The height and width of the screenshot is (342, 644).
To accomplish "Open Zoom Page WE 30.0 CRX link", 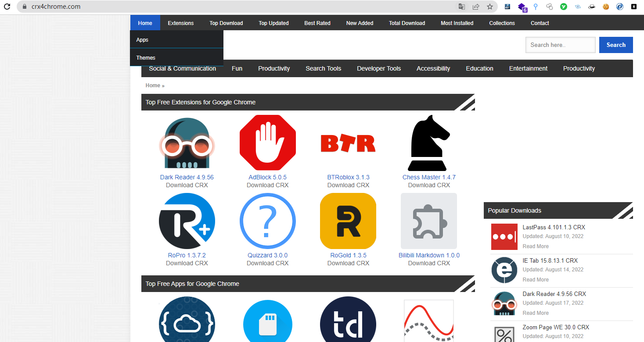I will [556, 327].
